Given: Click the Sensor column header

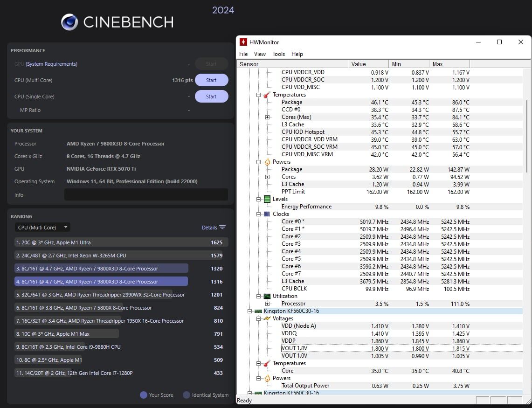Looking at the screenshot, I should pyautogui.click(x=292, y=64).
